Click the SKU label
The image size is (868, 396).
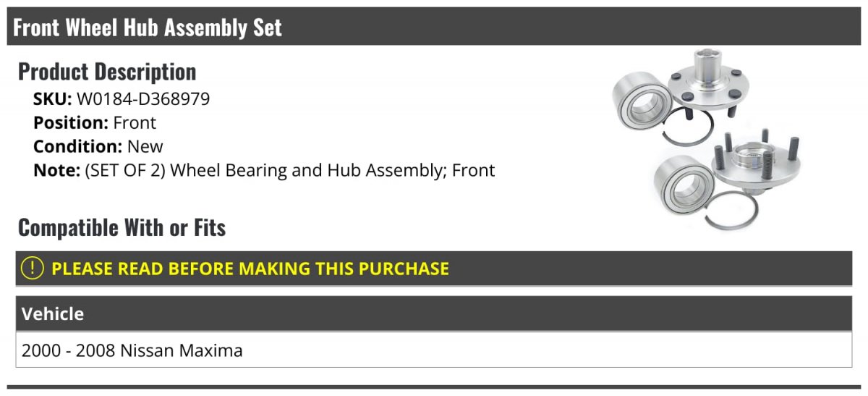52,99
